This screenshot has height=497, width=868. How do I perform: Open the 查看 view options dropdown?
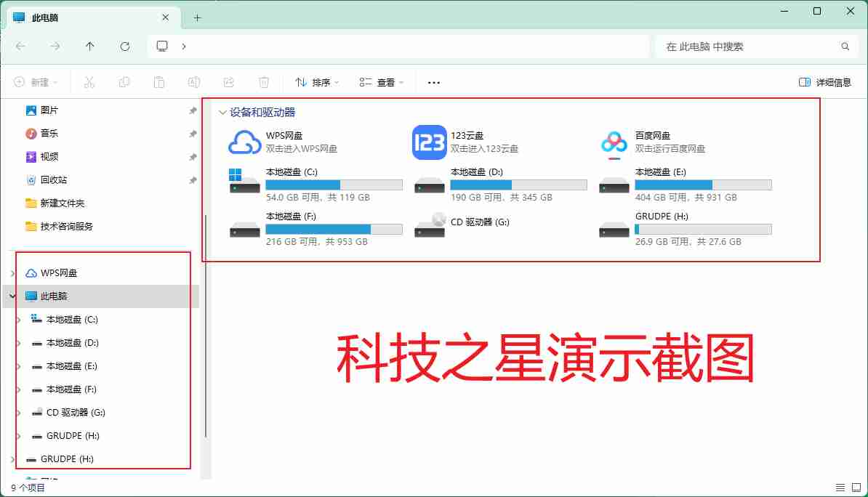pyautogui.click(x=382, y=82)
